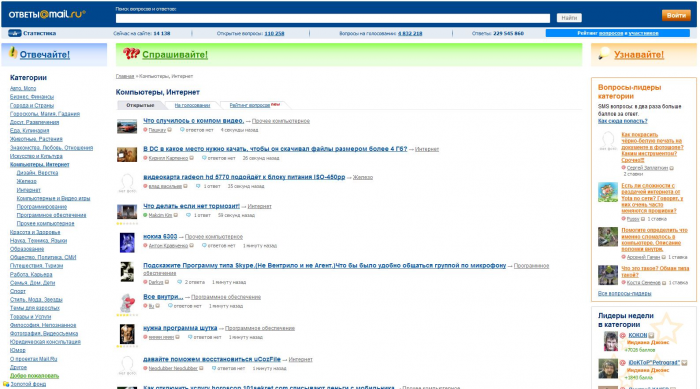Viewport: 700px width, 389px height.
Task: Click the Статистика chart icon
Action: tap(14, 33)
